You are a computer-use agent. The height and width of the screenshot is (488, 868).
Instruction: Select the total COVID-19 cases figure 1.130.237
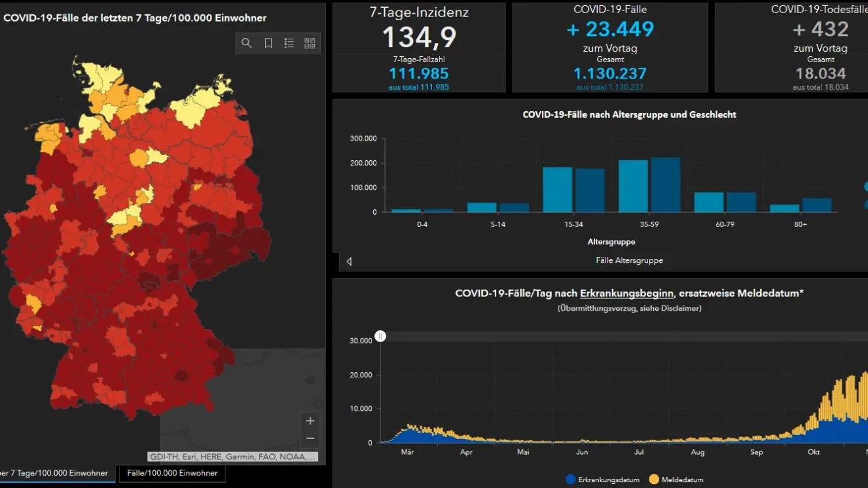pyautogui.click(x=609, y=73)
